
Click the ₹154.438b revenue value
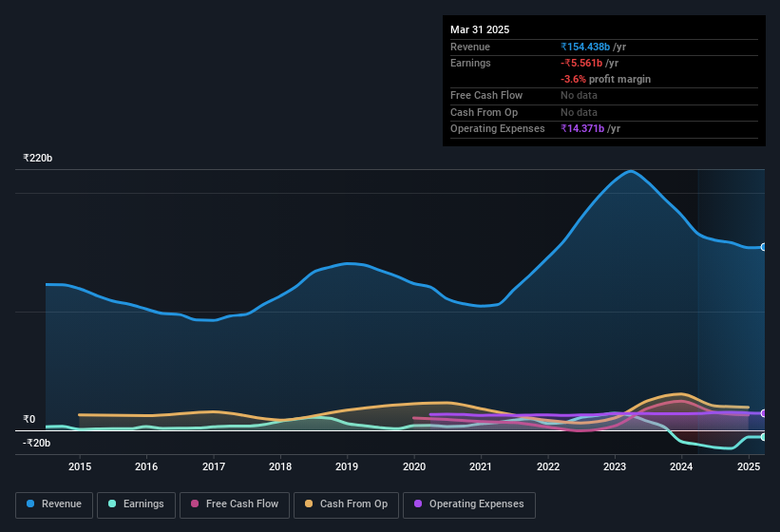(x=585, y=47)
